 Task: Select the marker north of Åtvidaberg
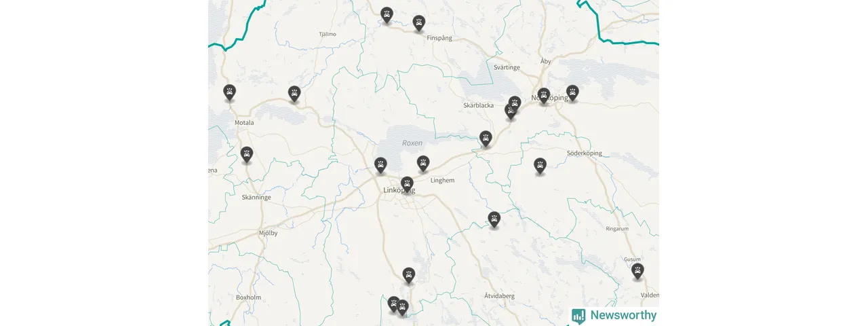[x=494, y=219]
